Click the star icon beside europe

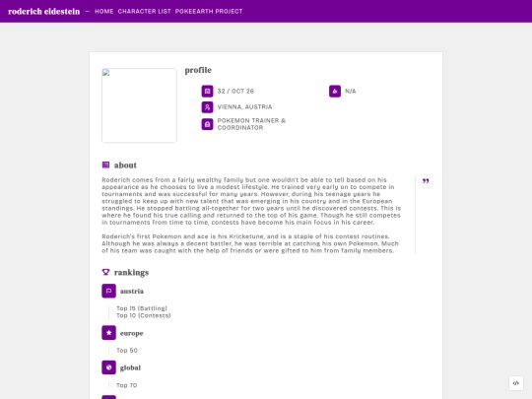coord(109,333)
